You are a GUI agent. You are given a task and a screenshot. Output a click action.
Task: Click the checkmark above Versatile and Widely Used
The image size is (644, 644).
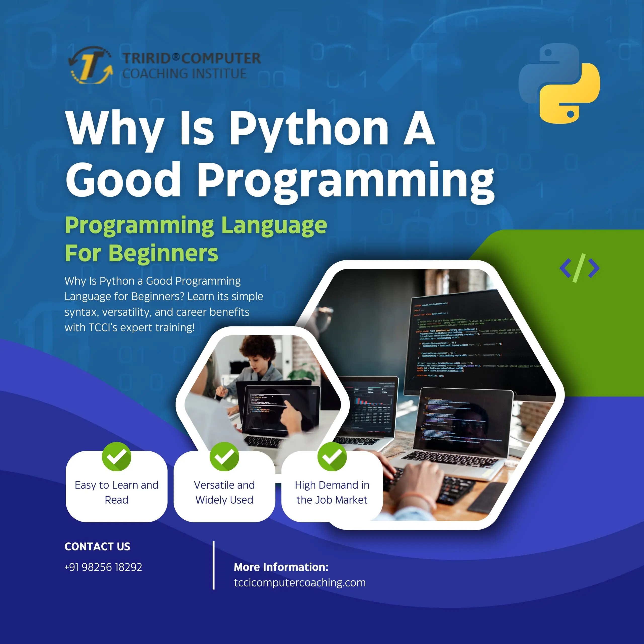[x=224, y=456]
